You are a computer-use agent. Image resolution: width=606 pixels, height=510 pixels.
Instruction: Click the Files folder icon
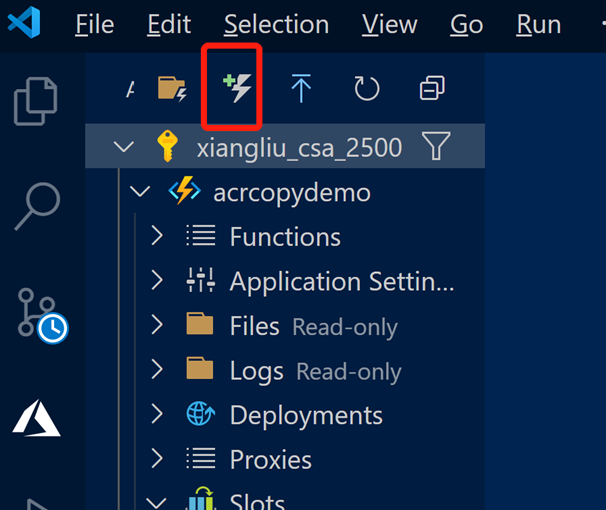[x=200, y=323]
